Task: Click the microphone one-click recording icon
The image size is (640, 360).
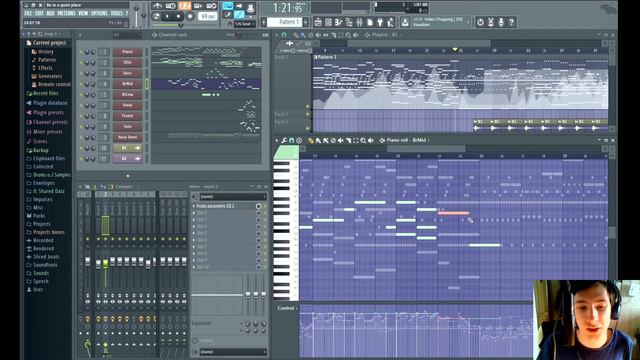Action: (x=501, y=22)
